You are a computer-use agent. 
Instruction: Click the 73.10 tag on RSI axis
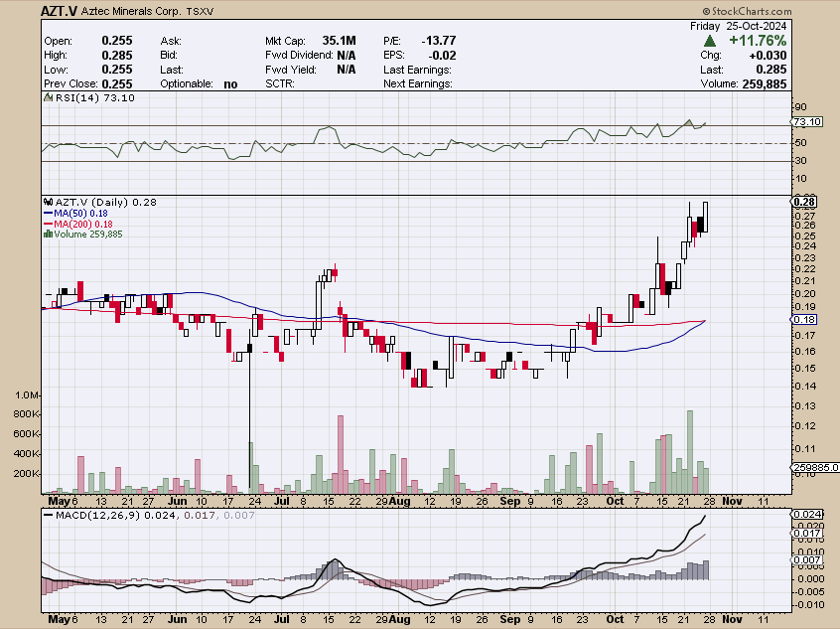[x=807, y=121]
